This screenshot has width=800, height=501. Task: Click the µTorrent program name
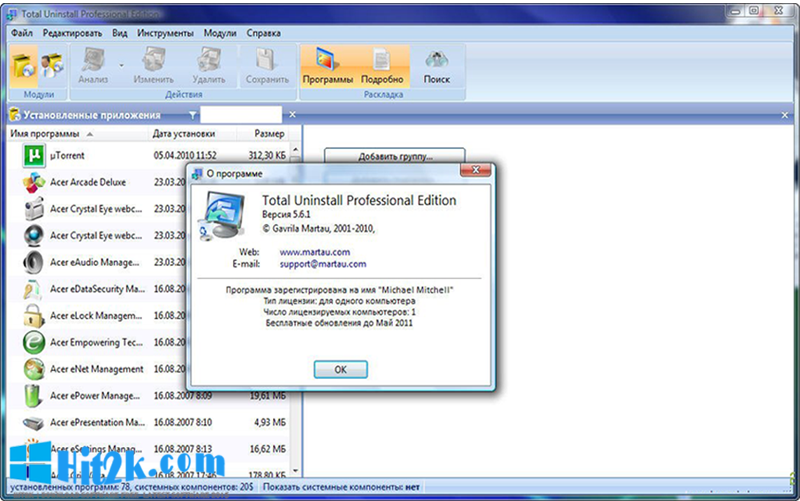(67, 156)
